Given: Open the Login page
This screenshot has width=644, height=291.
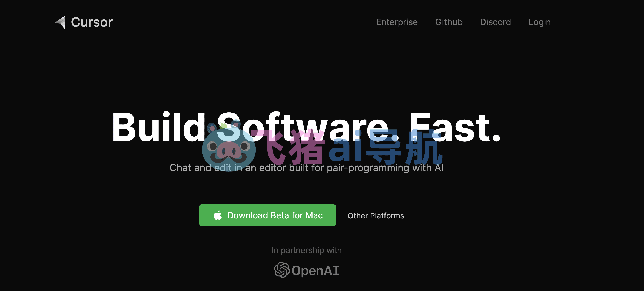Looking at the screenshot, I should [x=540, y=22].
